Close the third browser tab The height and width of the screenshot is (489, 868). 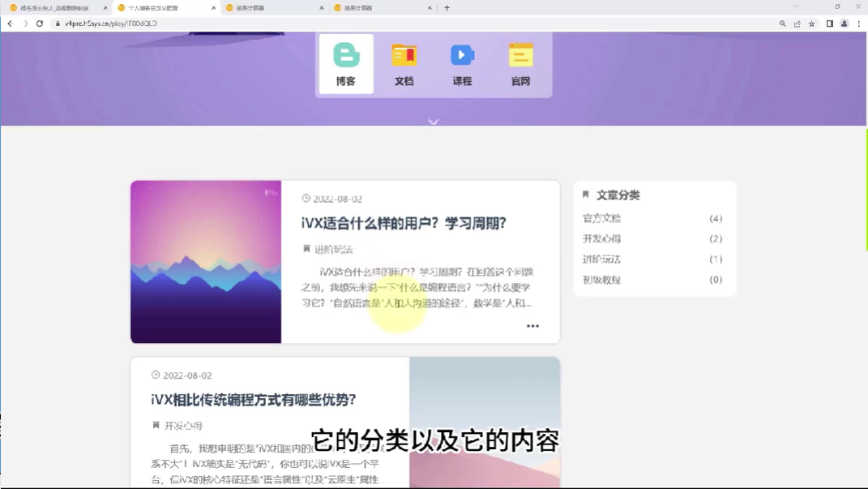pyautogui.click(x=322, y=8)
